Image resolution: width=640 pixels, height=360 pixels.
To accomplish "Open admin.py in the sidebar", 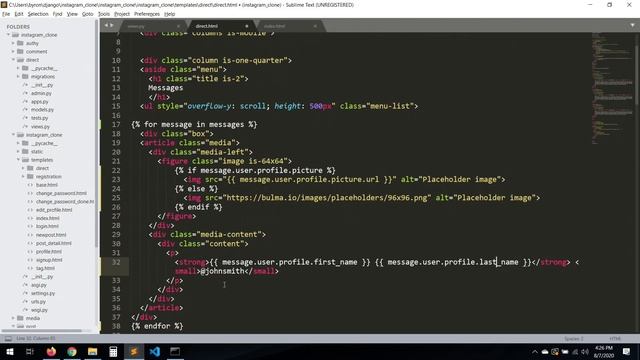I will (41, 93).
